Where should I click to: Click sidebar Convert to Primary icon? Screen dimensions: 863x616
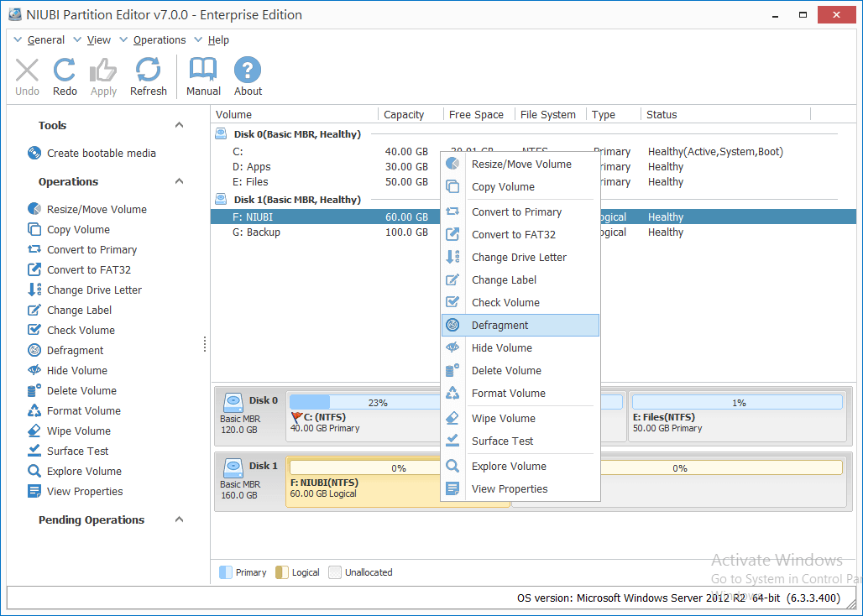[x=34, y=249]
